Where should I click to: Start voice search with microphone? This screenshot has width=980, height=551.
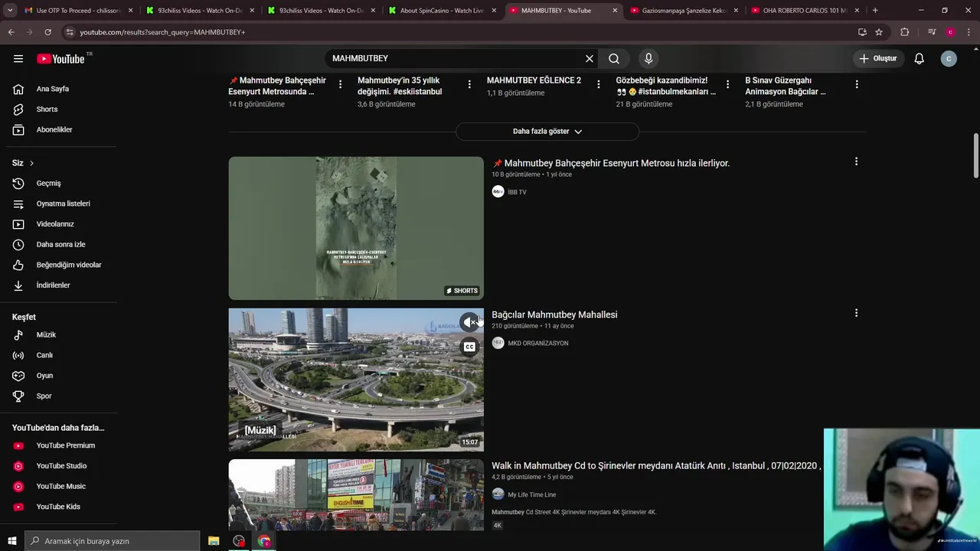pos(648,59)
